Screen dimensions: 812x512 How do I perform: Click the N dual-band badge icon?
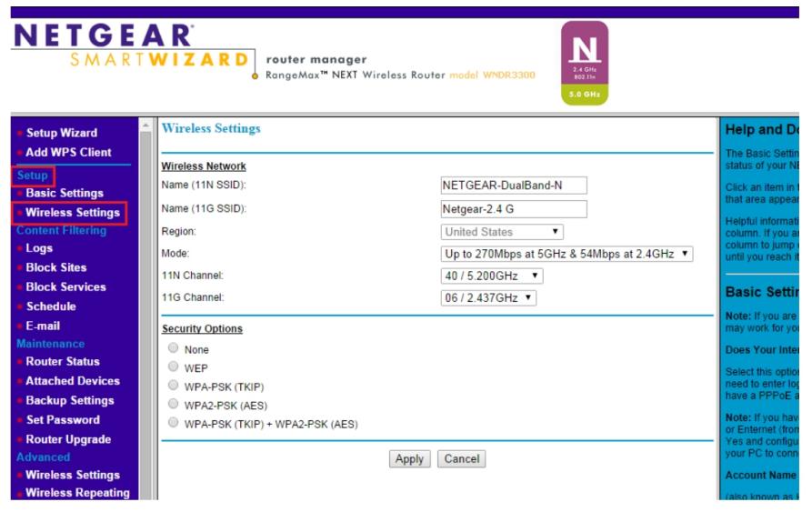click(585, 63)
